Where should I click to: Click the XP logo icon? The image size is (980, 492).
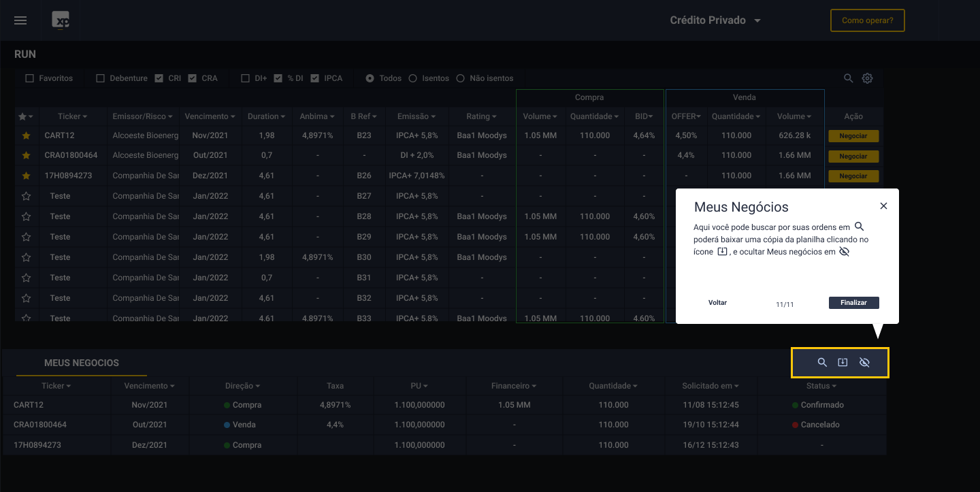(61, 20)
